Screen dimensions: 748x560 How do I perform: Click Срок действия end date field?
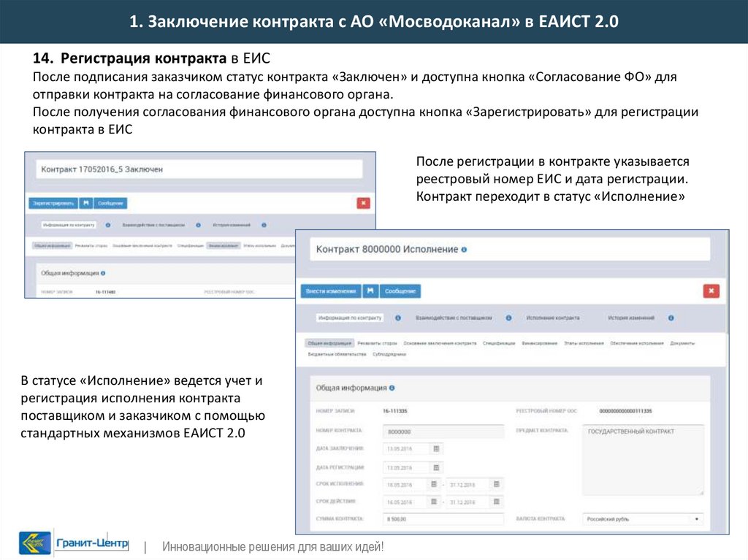pyautogui.click(x=467, y=502)
